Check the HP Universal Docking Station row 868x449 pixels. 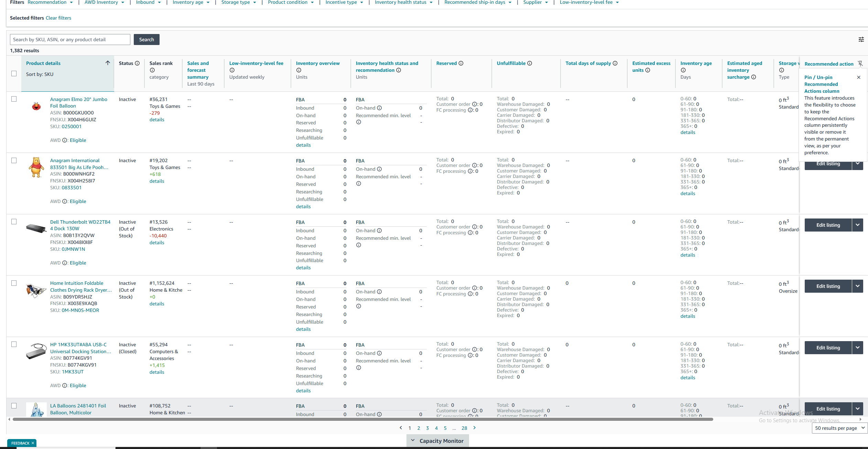tap(14, 344)
